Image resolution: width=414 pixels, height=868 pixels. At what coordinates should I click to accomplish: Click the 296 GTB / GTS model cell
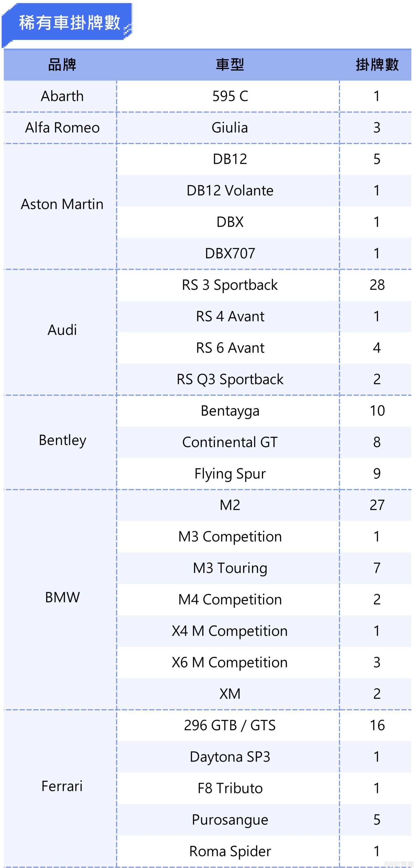coord(230,725)
